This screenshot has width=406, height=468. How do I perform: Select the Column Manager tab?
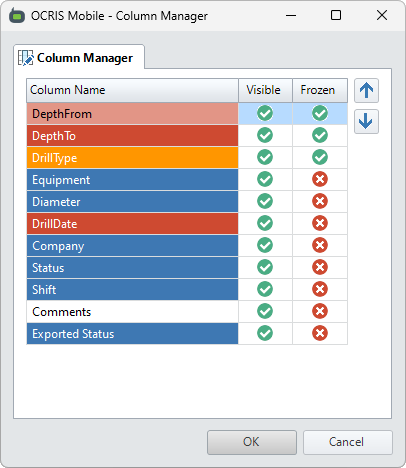79,58
